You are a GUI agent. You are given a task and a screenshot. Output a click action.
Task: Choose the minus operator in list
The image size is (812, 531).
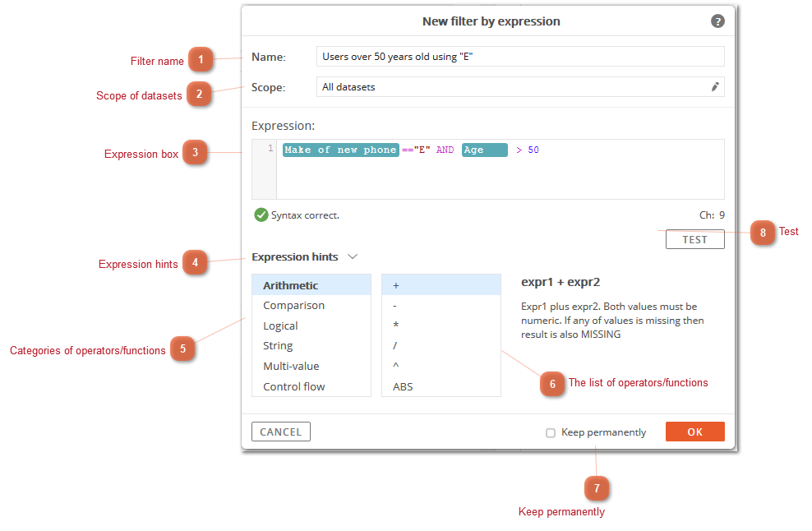(441, 306)
